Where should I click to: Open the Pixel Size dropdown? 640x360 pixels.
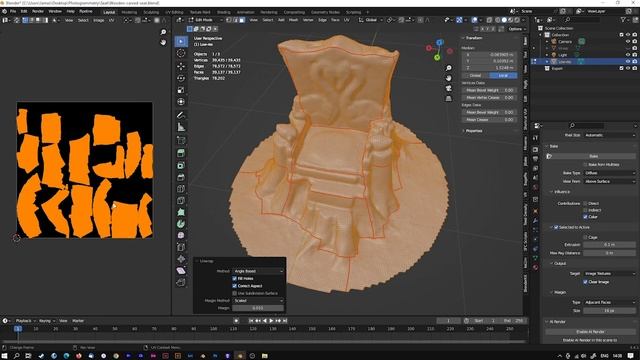pos(609,135)
